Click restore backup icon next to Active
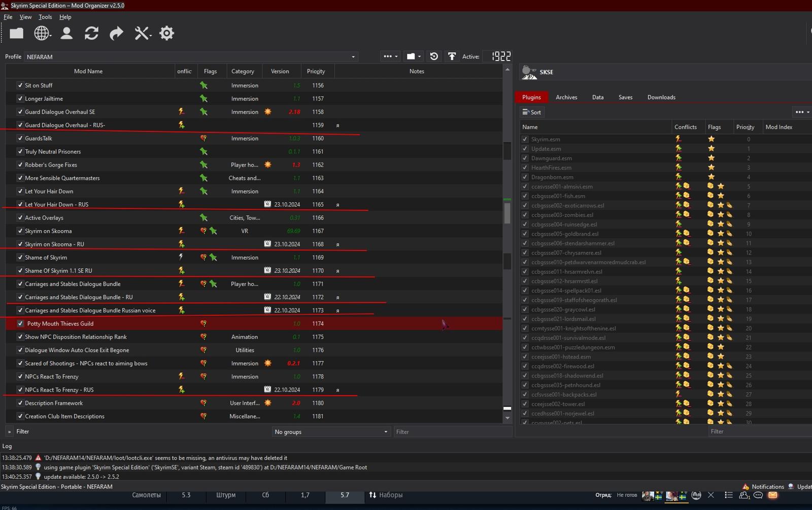812x510 pixels. [434, 56]
